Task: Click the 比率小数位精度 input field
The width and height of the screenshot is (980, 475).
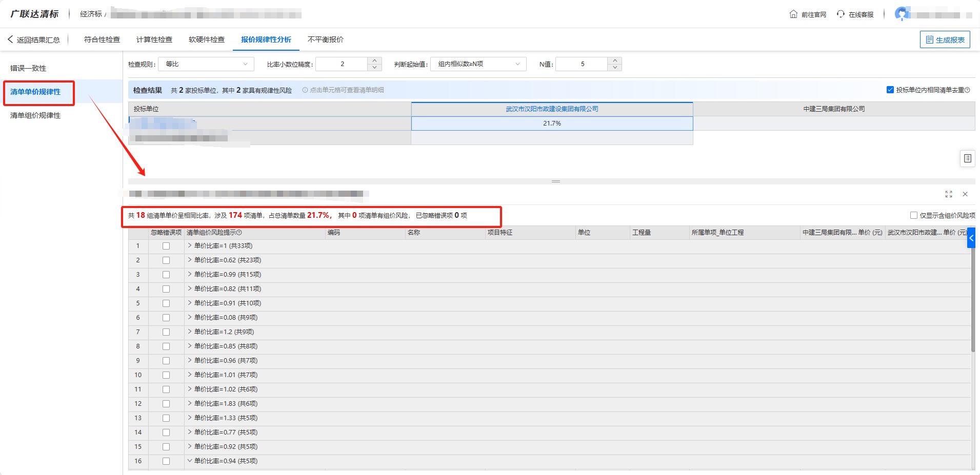Action: pos(342,64)
